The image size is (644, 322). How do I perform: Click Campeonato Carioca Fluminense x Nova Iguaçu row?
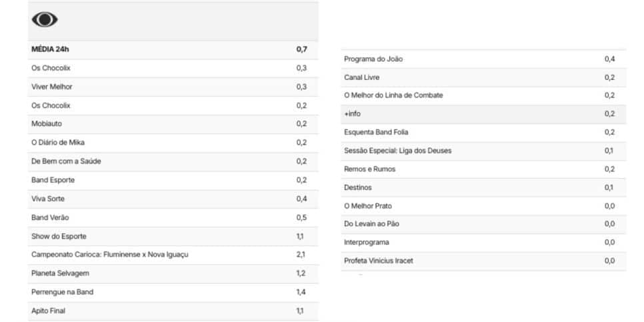pyautogui.click(x=173, y=255)
